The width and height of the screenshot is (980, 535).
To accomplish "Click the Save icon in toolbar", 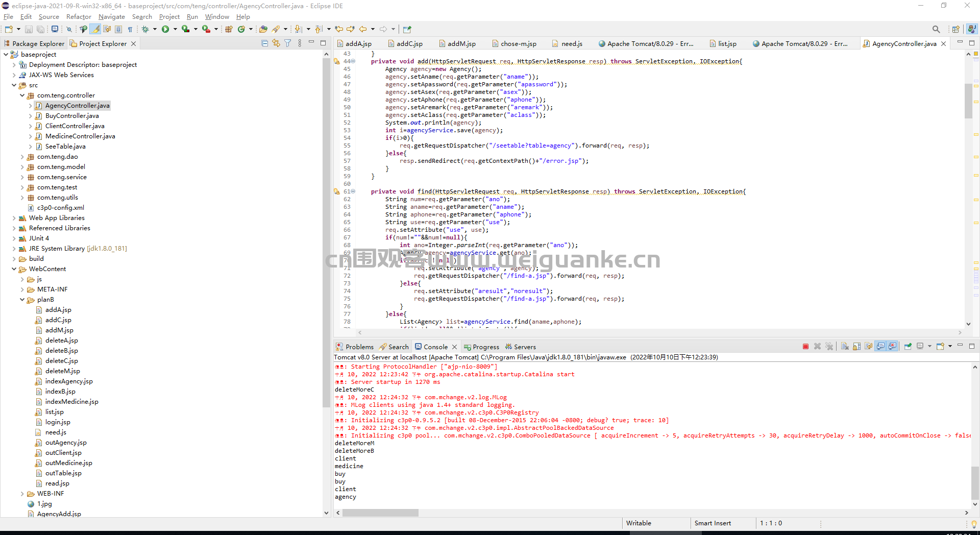I will [29, 29].
